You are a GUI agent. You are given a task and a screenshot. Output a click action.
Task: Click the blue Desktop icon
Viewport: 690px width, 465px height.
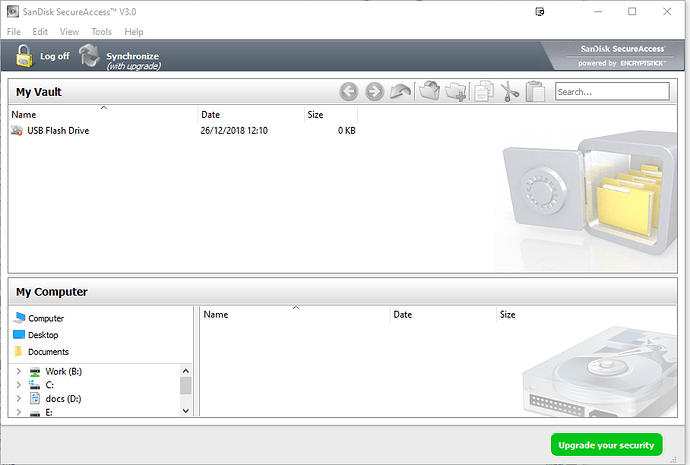19,335
